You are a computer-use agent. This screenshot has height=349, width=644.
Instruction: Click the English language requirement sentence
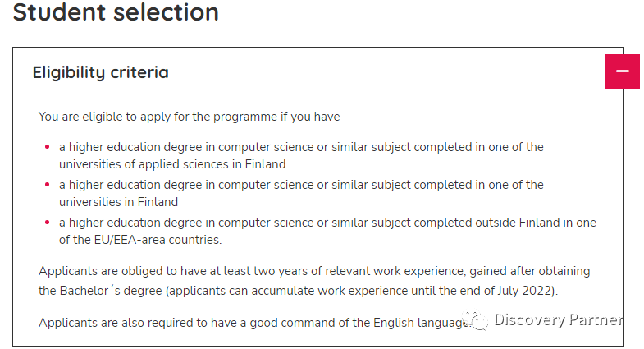[x=253, y=323]
